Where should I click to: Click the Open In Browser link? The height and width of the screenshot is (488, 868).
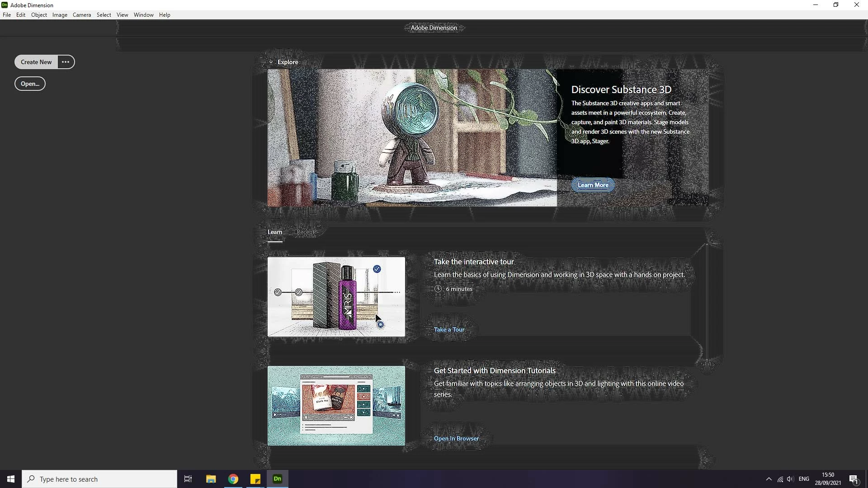[x=456, y=438]
